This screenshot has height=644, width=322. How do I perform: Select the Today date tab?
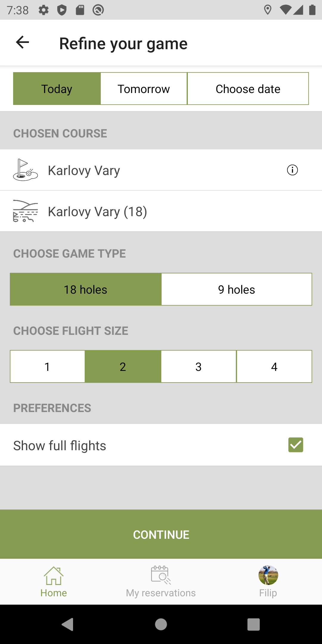coord(57,89)
